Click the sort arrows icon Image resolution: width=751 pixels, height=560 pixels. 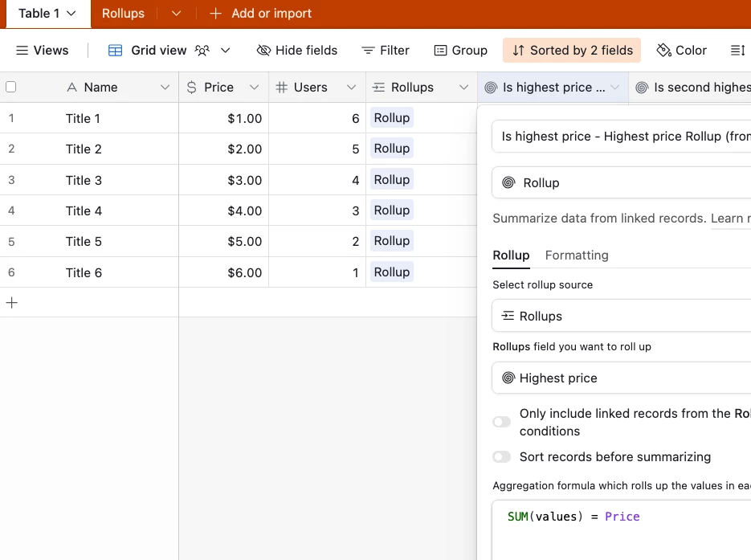tap(518, 51)
